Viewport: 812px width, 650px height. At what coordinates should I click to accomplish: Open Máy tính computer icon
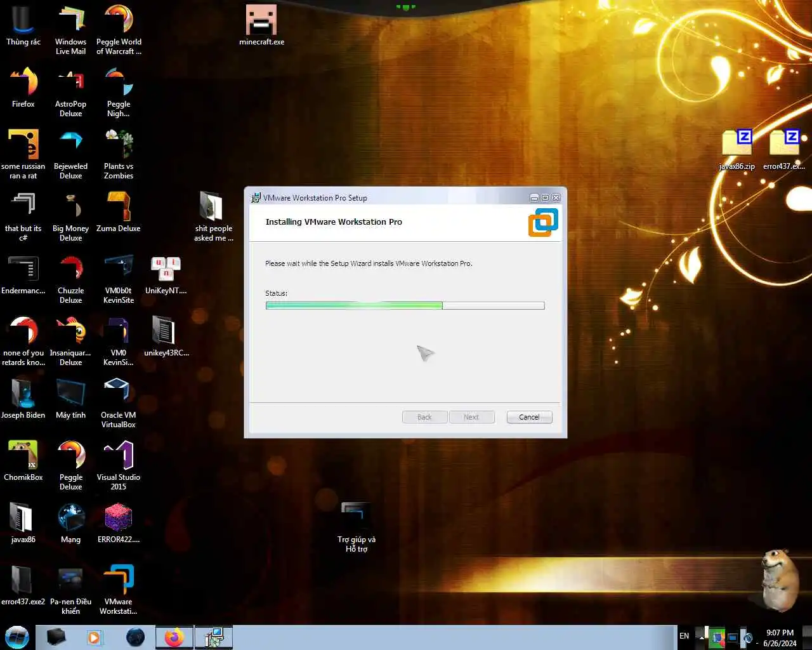[x=70, y=399]
